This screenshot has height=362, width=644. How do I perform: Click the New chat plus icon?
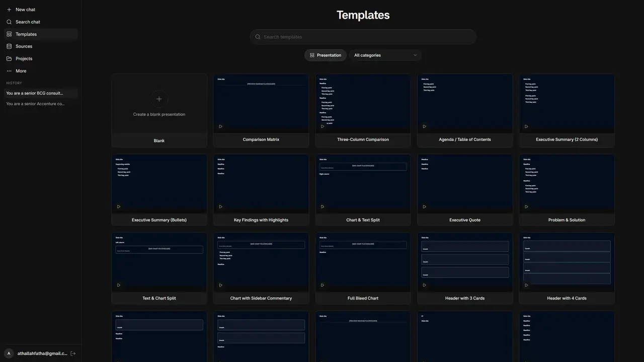point(9,10)
